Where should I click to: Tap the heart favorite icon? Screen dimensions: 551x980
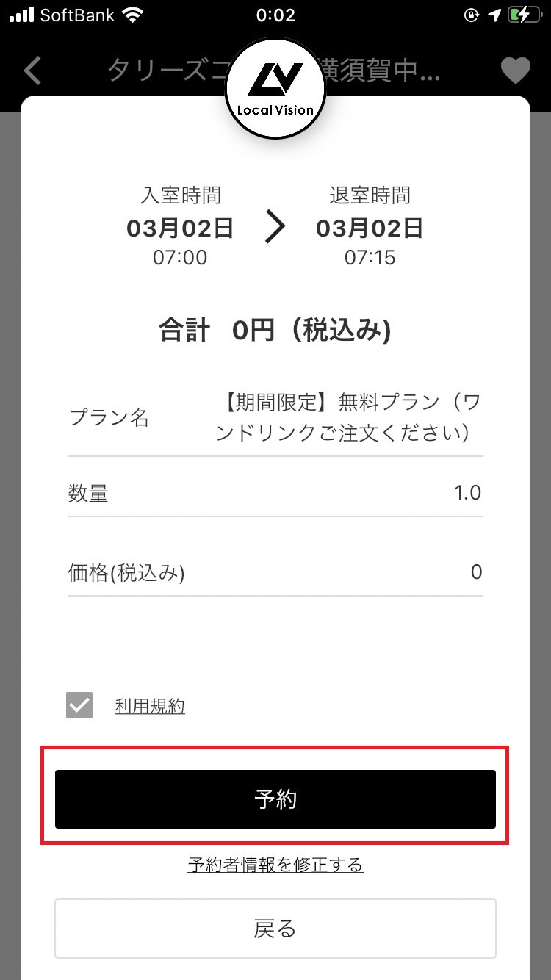click(515, 71)
